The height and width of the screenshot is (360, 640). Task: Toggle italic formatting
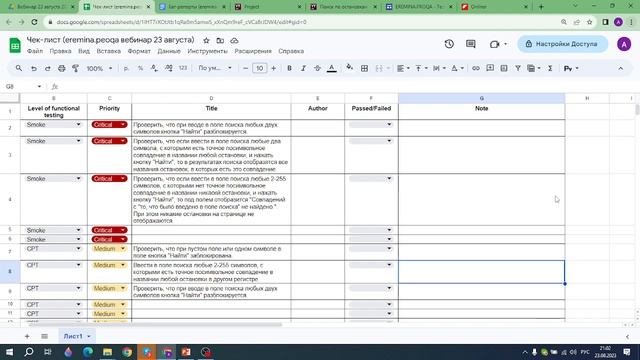(303, 69)
